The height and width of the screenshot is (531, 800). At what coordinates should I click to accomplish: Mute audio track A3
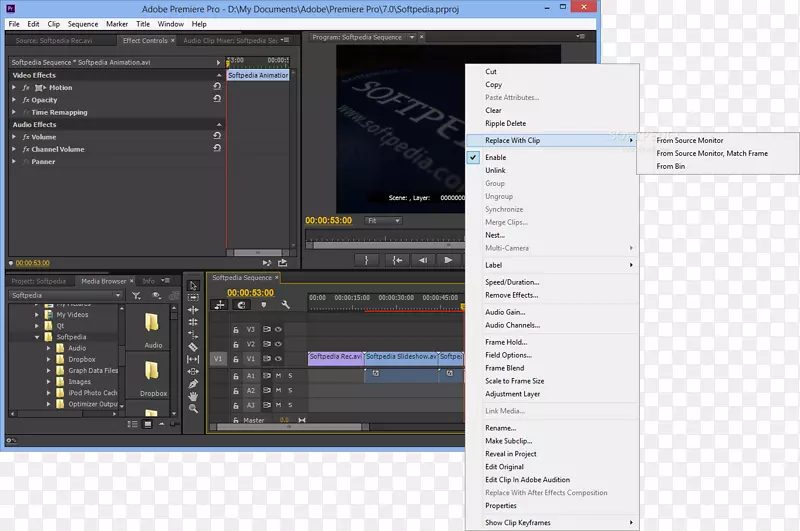(279, 406)
